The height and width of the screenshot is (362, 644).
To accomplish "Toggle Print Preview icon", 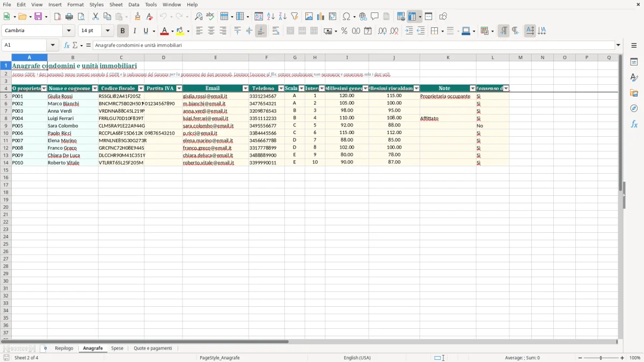I will (x=81, y=17).
